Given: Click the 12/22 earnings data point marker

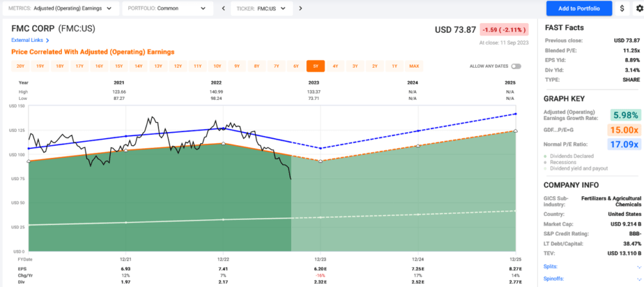Looking at the screenshot, I should [x=223, y=143].
